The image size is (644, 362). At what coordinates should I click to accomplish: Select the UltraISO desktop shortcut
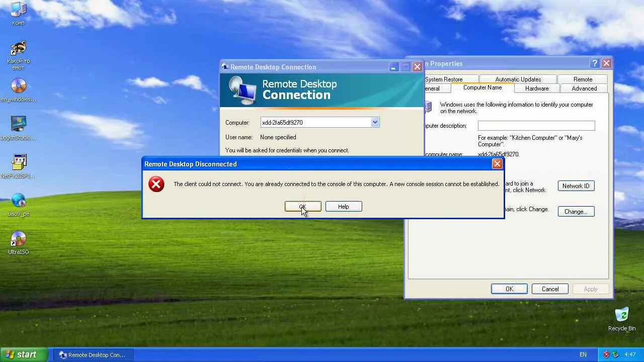18,243
